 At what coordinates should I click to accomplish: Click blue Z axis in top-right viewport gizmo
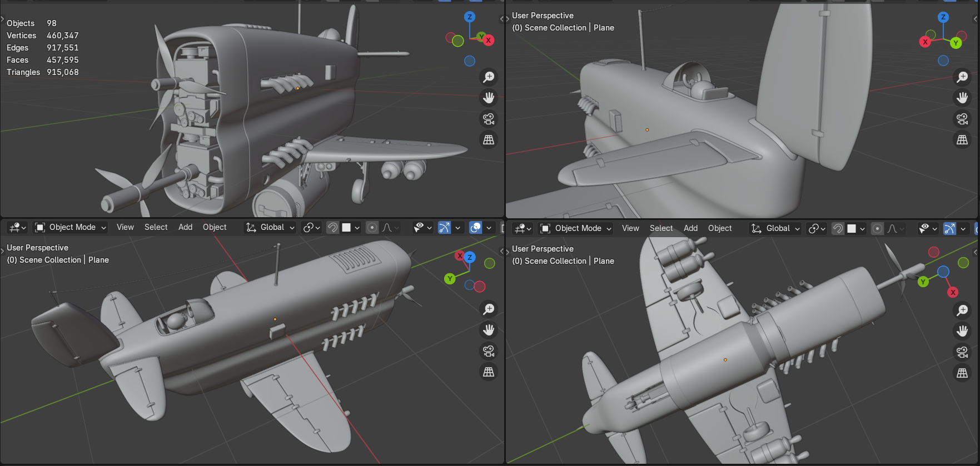[x=943, y=17]
